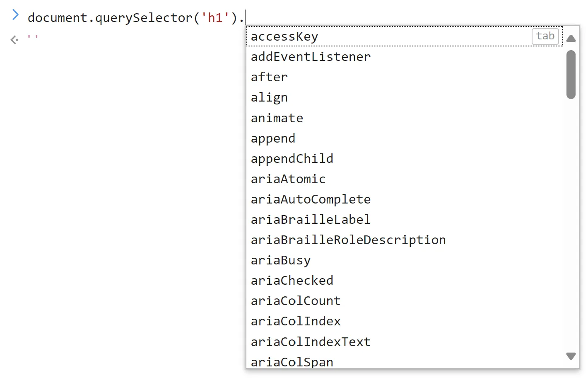The height and width of the screenshot is (378, 588).
Task: Choose accessKey from the autocomplete list
Action: coord(284,36)
